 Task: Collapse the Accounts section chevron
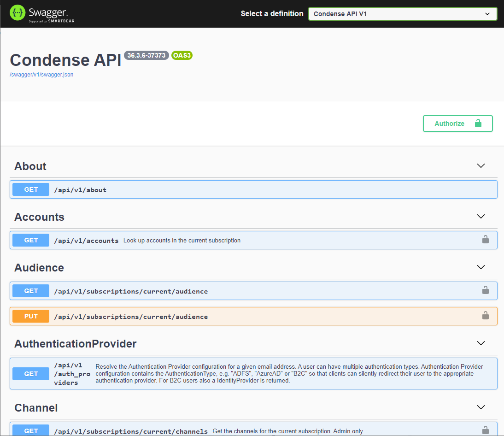481,217
